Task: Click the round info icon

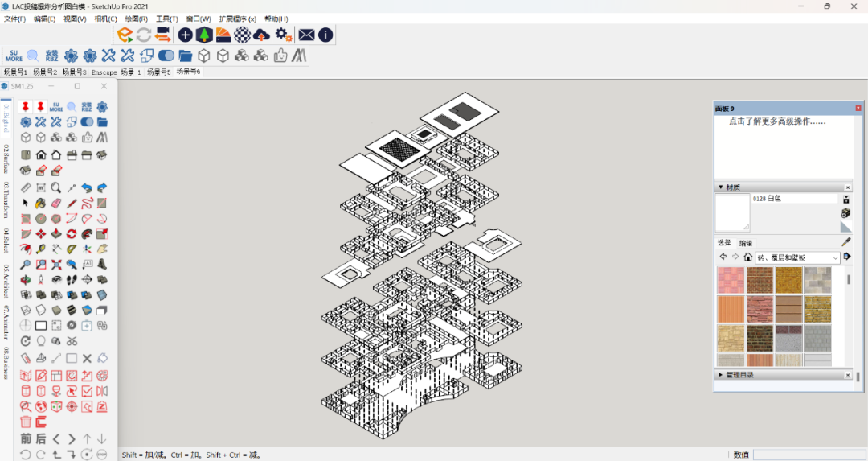Action: 325,35
